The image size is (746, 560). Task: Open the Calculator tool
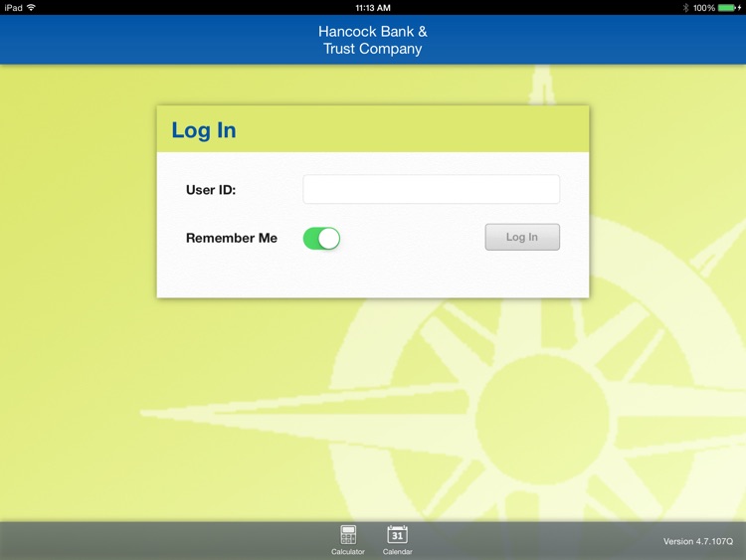point(348,540)
